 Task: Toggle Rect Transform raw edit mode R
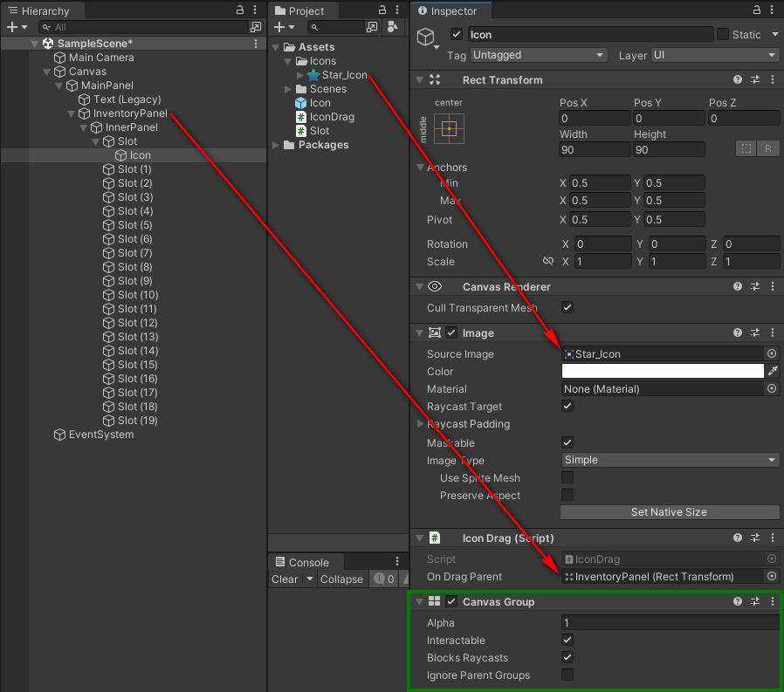click(x=768, y=148)
